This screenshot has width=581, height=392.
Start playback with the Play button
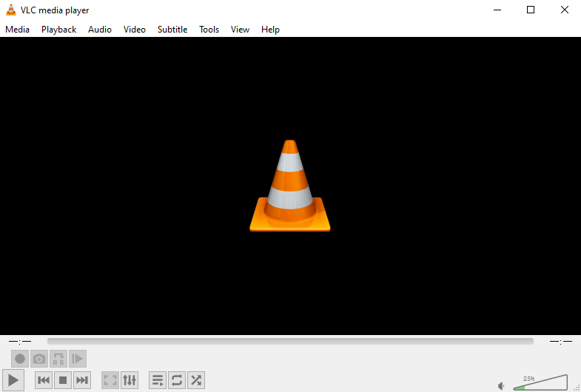click(13, 379)
